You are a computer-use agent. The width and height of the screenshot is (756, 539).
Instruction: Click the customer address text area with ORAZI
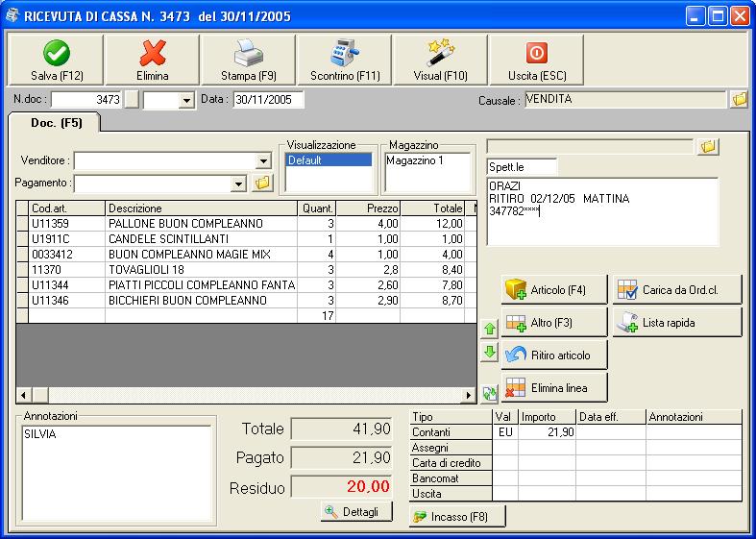[x=602, y=211]
